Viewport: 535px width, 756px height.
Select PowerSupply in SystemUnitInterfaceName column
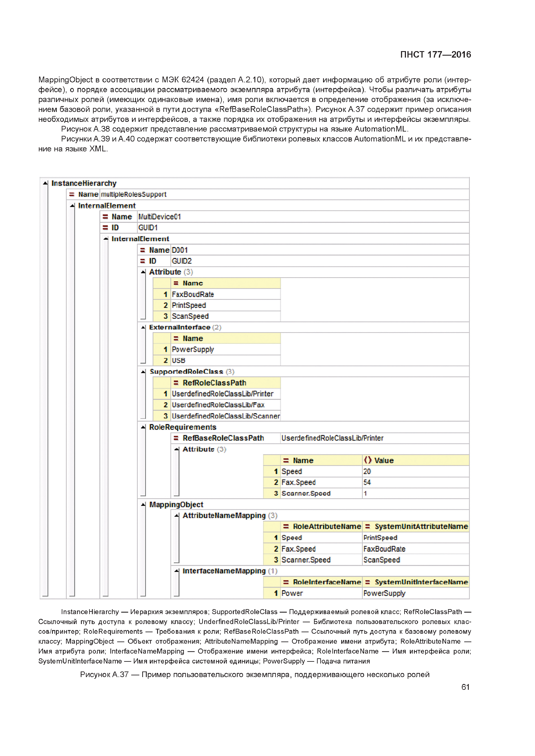click(x=416, y=593)
